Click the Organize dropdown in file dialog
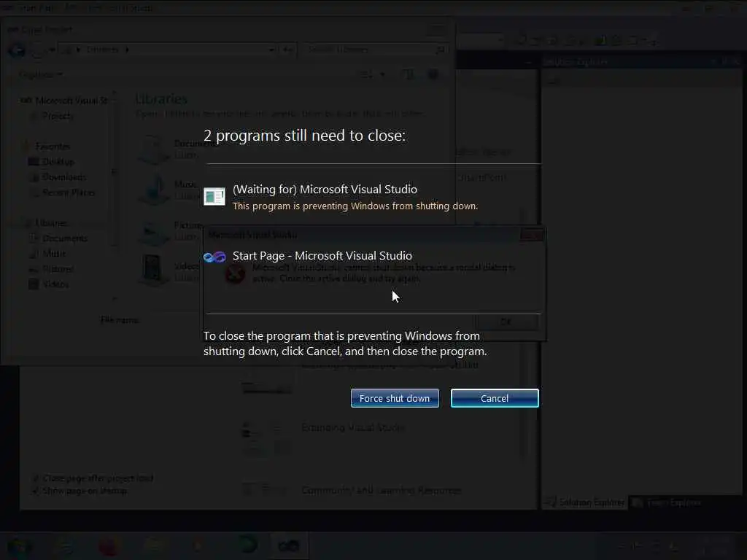The height and width of the screenshot is (560, 747). point(40,74)
